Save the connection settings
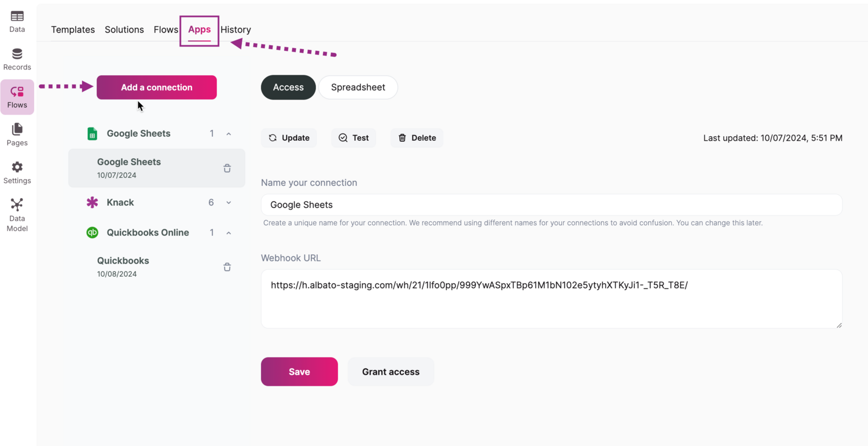 (299, 371)
